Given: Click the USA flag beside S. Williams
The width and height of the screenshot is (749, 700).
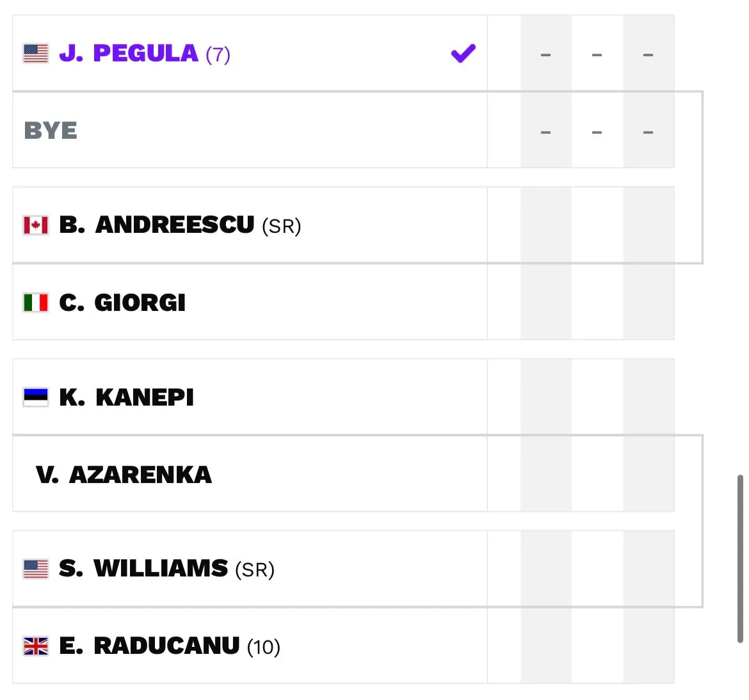Looking at the screenshot, I should pos(36,569).
